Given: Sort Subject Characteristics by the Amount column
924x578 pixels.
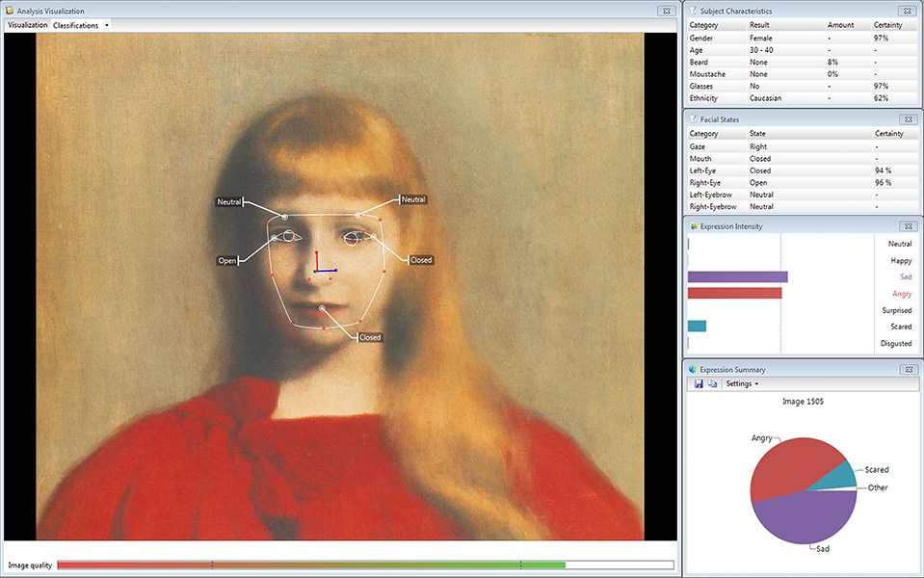Looking at the screenshot, I should 840,25.
